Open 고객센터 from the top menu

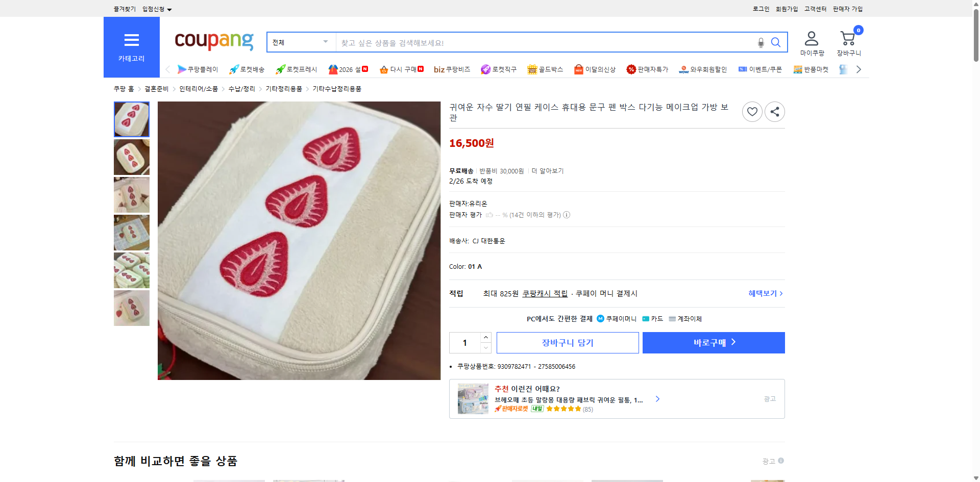pyautogui.click(x=815, y=9)
